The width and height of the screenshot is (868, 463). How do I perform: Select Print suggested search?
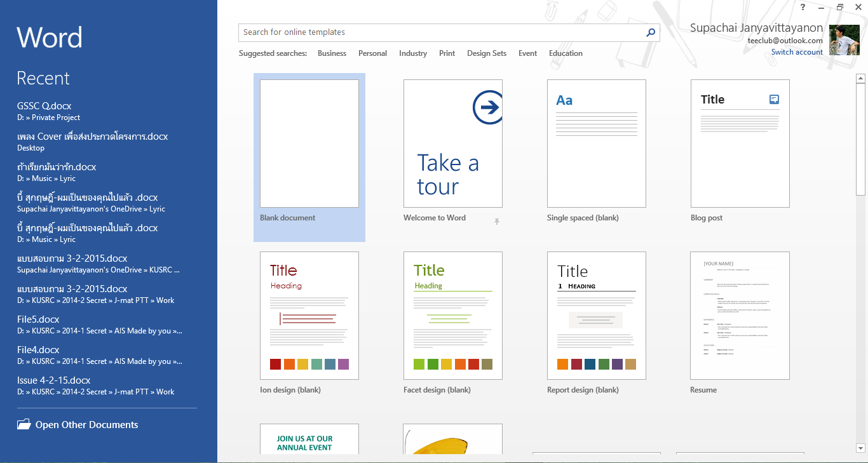coord(447,53)
